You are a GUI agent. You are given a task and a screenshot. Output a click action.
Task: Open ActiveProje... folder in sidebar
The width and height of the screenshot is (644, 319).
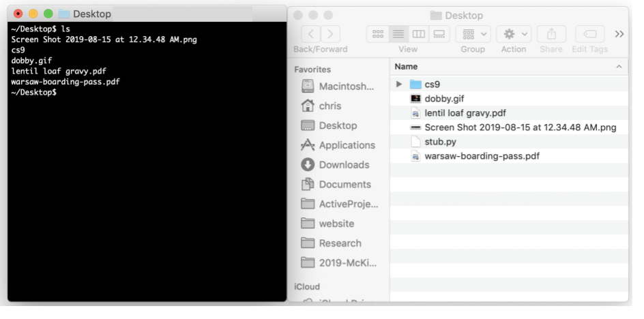click(340, 204)
